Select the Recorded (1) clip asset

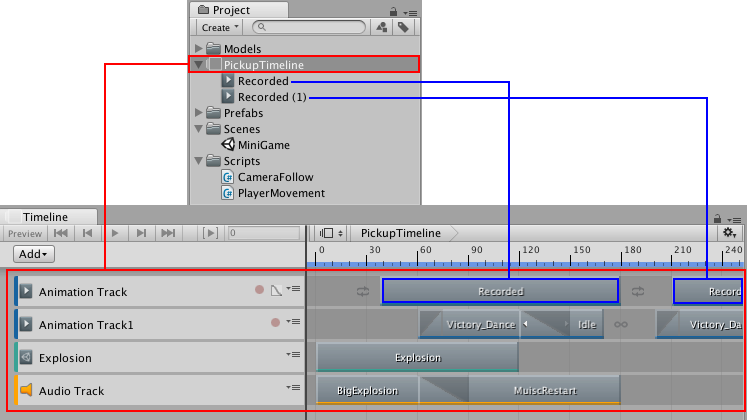(272, 97)
